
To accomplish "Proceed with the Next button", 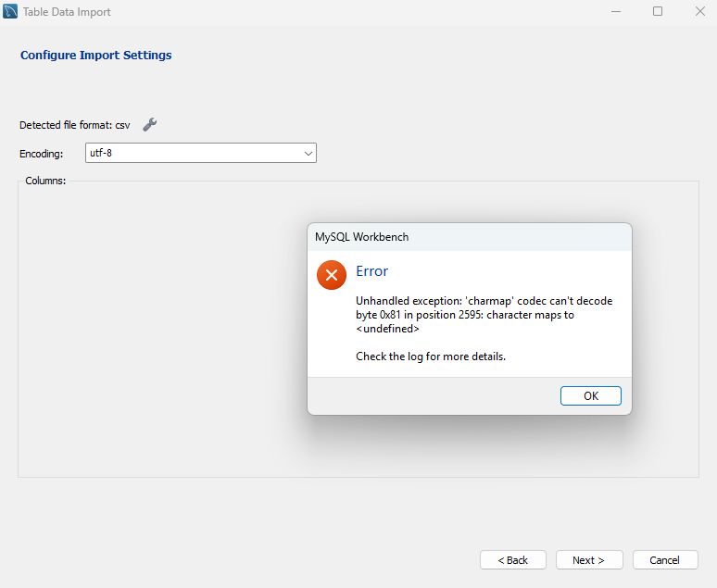I will [589, 560].
